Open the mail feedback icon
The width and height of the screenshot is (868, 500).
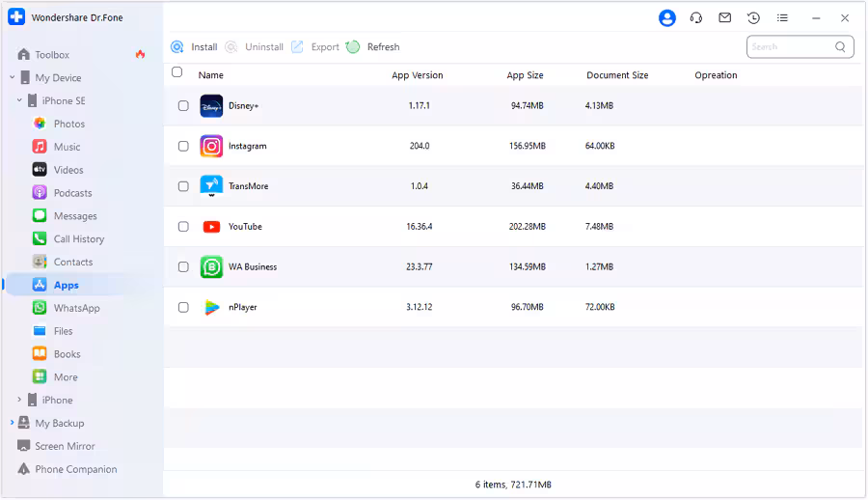tap(724, 17)
